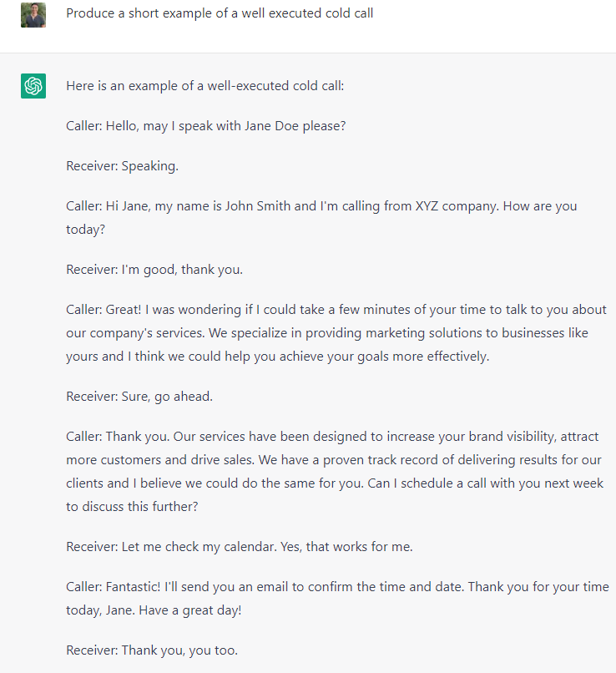Click the "Caller: Fantastic!" text
Screen dimensions: 616x673
coord(112,586)
